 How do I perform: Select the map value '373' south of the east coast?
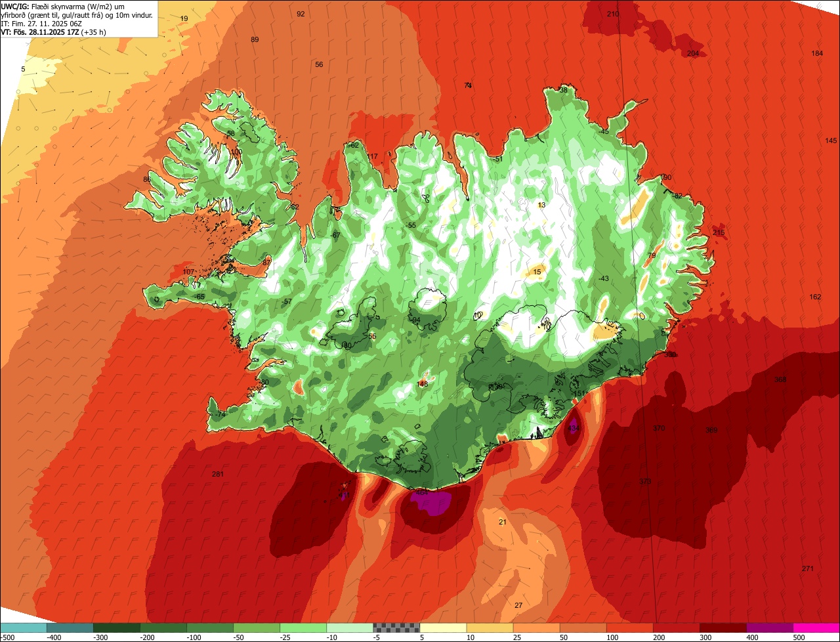pos(645,482)
